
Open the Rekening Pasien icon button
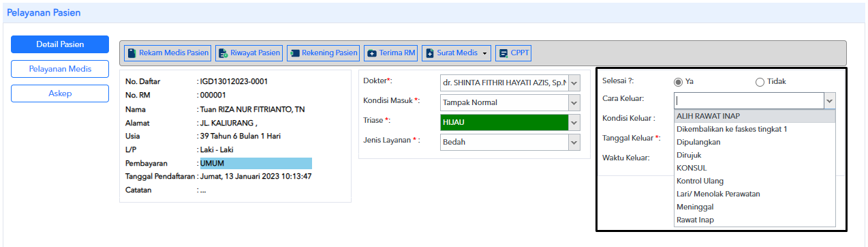(x=324, y=53)
